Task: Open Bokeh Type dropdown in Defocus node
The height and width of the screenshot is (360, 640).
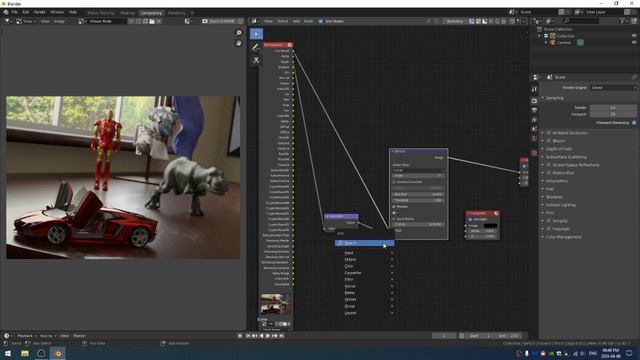Action: [418, 170]
